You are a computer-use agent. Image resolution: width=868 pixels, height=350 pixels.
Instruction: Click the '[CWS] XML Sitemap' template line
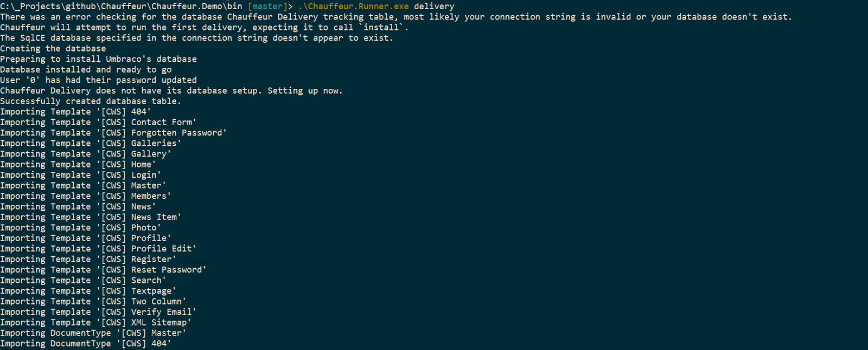(95, 322)
